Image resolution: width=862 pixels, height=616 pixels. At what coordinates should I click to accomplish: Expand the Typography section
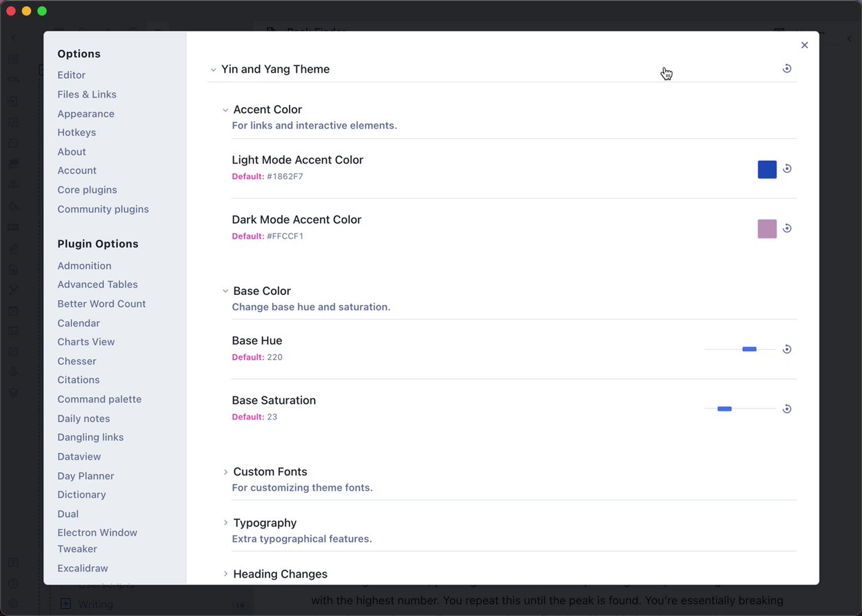tap(226, 523)
